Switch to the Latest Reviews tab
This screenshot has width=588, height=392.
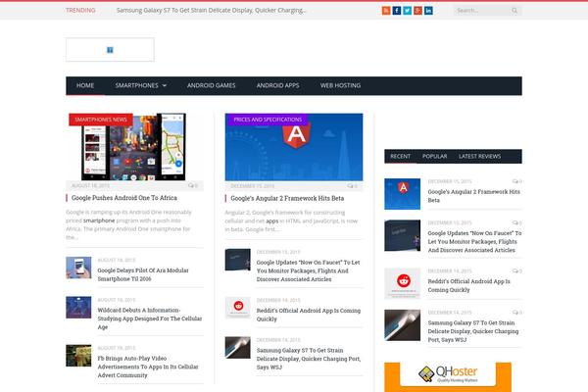coord(479,157)
